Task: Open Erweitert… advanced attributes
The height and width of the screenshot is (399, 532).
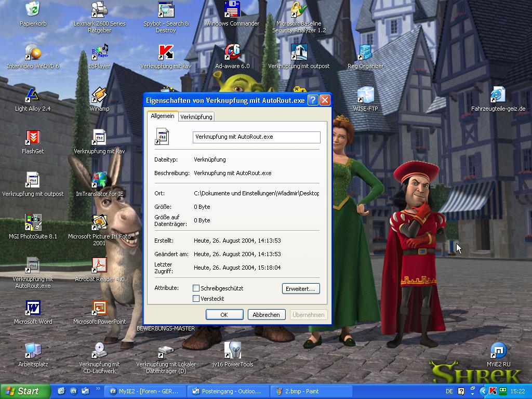Action: (x=301, y=289)
